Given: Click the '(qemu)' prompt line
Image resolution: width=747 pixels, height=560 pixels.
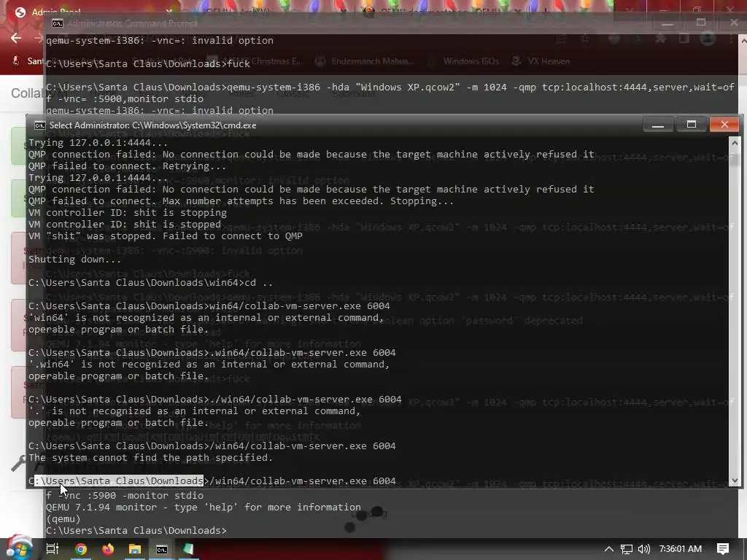Looking at the screenshot, I should pos(63,518).
